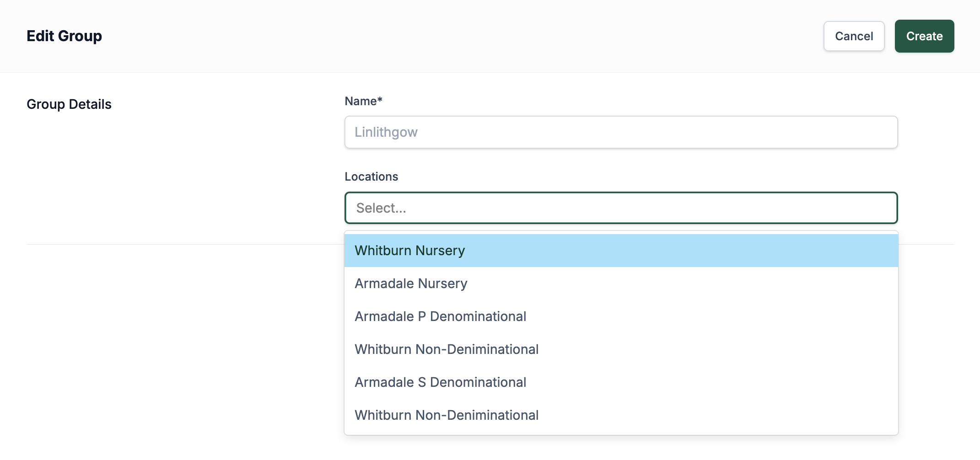Screen dimensions: 980x460
Task: Click the green Create button
Action: pyautogui.click(x=924, y=36)
